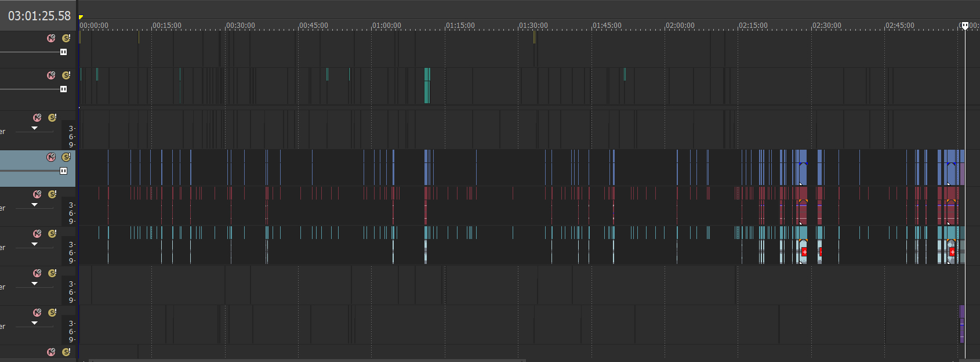This screenshot has height=362, width=980.
Task: Toggle mute on the red-clip audio track
Action: tap(37, 194)
